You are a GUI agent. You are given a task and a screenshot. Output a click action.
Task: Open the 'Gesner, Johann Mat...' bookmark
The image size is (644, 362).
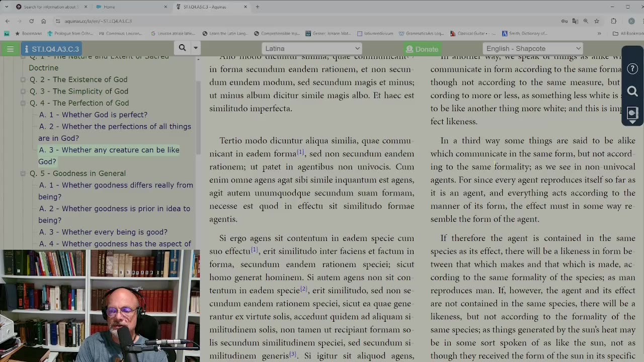point(328,34)
